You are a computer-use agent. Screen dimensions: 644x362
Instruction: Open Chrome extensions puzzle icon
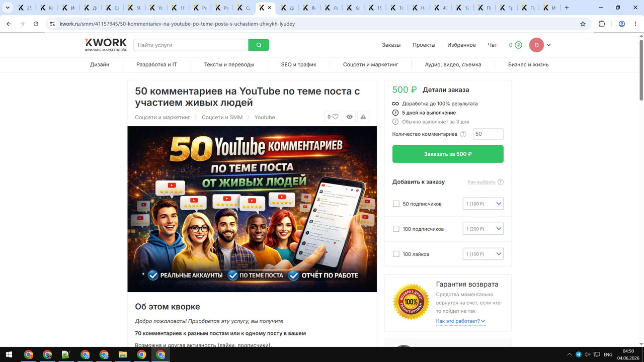point(602,24)
